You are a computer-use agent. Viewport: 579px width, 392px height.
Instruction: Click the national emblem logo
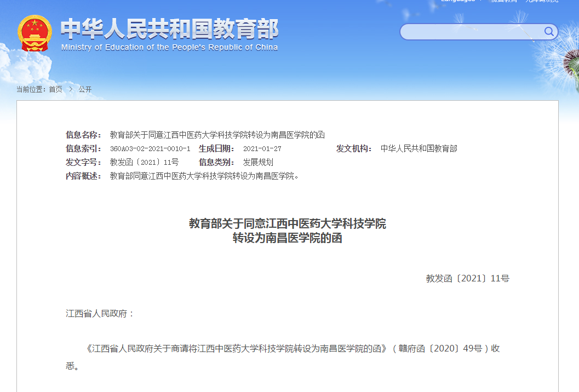(x=35, y=33)
